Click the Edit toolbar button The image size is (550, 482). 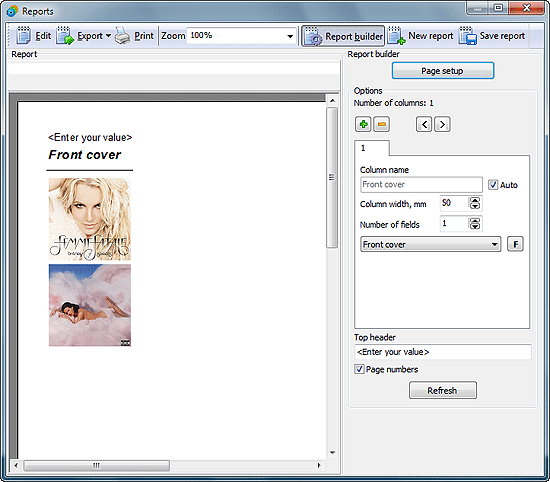(x=34, y=36)
